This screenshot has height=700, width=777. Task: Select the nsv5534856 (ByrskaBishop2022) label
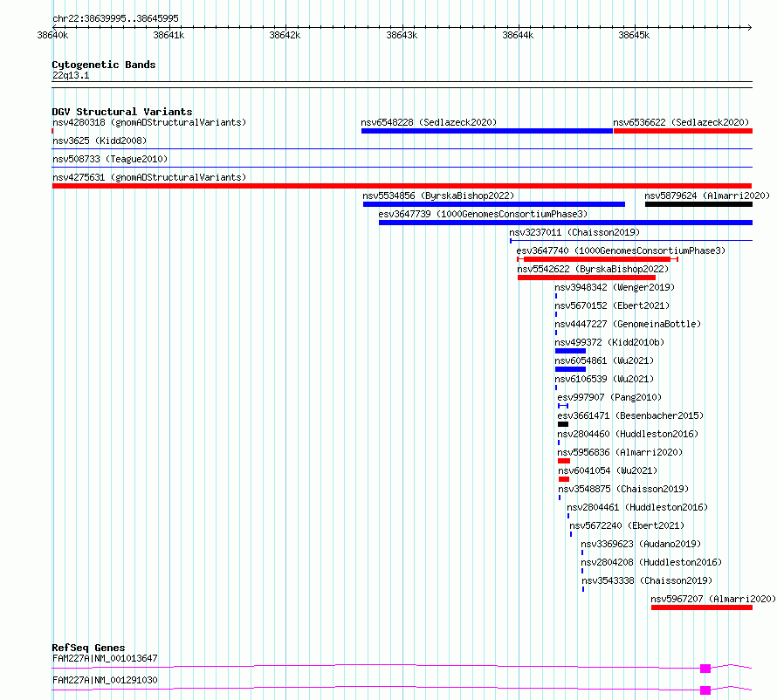(438, 196)
